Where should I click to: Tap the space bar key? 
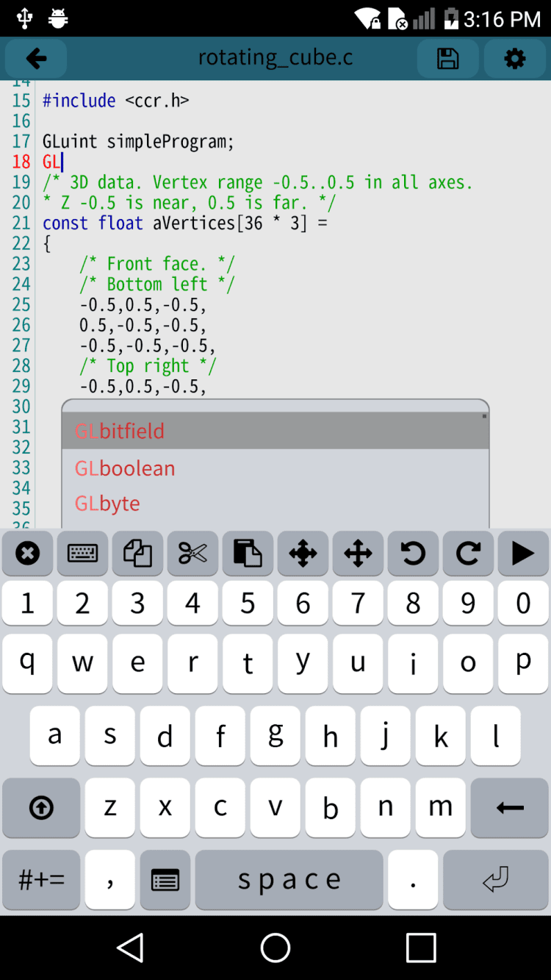289,879
